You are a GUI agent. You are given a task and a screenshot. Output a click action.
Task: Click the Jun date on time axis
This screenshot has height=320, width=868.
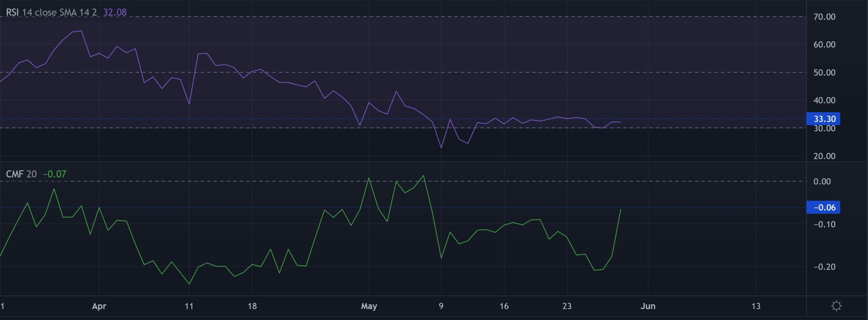click(x=648, y=306)
